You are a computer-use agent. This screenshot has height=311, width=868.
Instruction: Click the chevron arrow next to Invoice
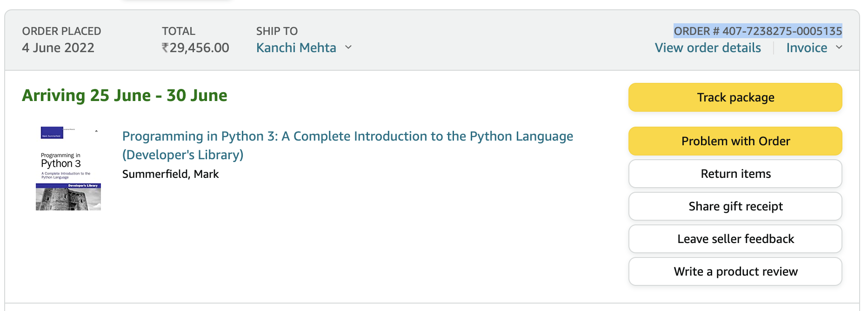coord(839,47)
